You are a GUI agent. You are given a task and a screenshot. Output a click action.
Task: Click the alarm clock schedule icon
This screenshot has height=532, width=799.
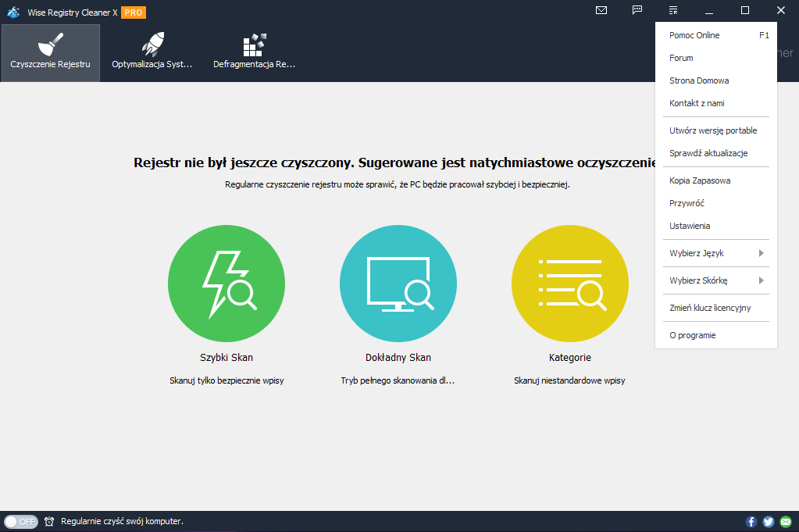point(49,521)
